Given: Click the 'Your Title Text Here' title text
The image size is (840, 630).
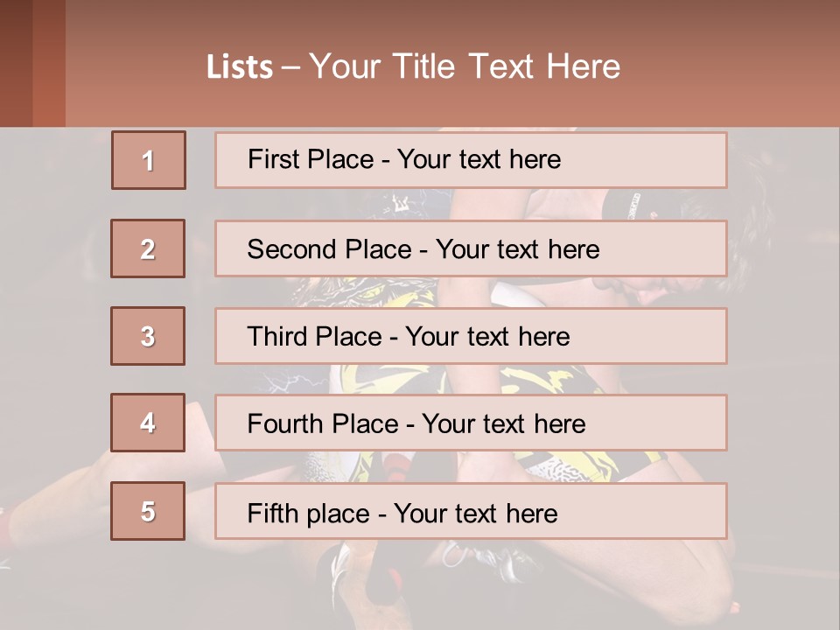Looking at the screenshot, I should [465, 66].
